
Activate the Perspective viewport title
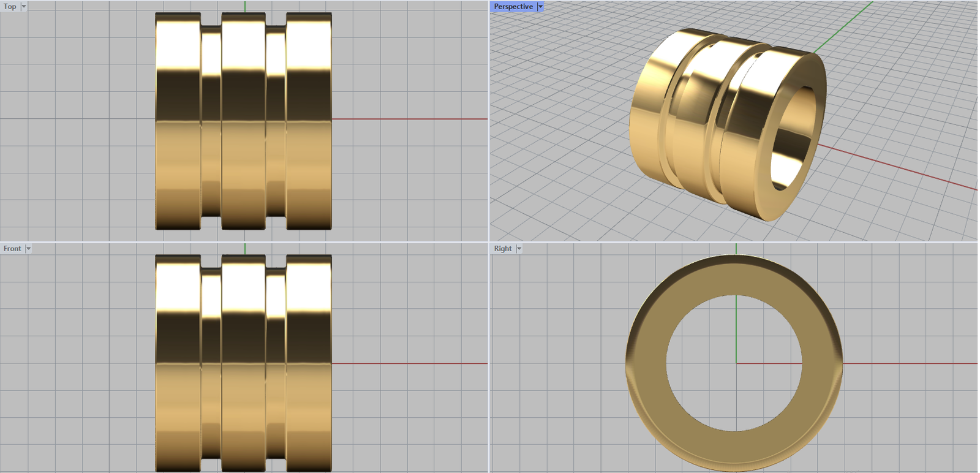click(513, 7)
